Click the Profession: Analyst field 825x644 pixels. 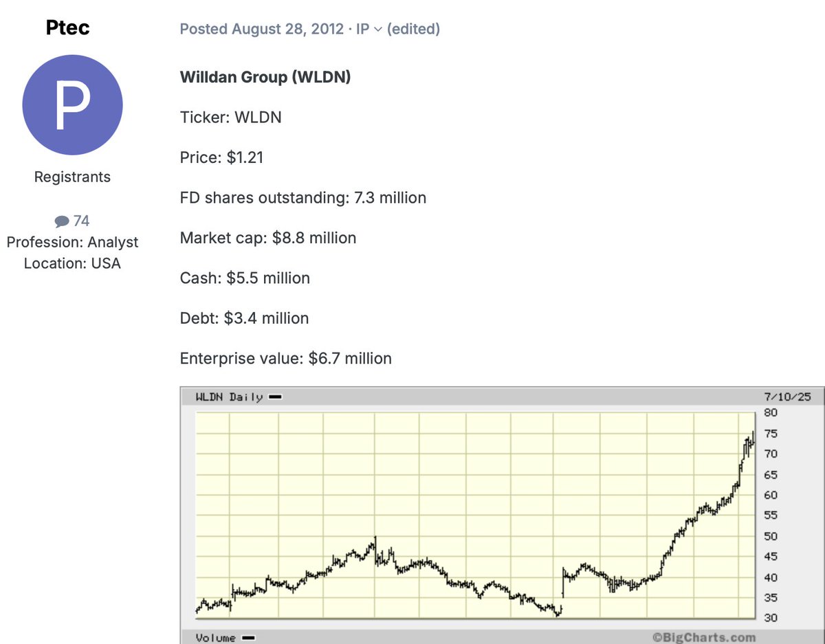72,243
